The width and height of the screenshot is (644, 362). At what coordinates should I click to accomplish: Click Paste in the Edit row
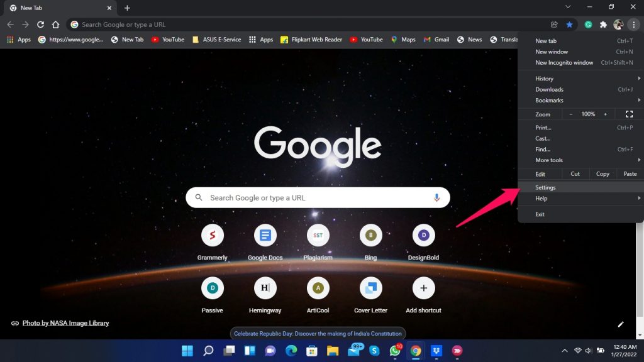click(x=630, y=174)
